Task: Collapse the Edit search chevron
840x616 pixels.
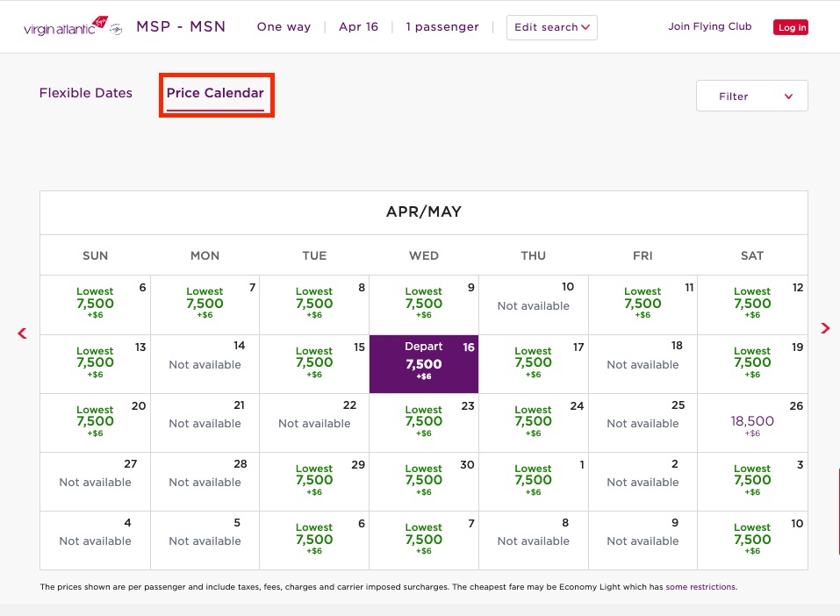Action: [585, 27]
